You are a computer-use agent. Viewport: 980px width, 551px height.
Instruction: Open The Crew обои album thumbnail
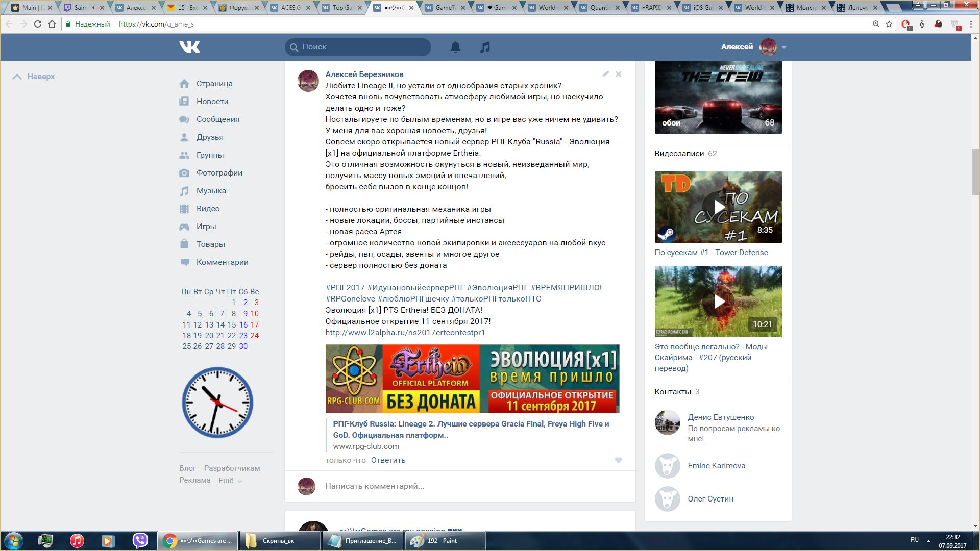point(718,97)
